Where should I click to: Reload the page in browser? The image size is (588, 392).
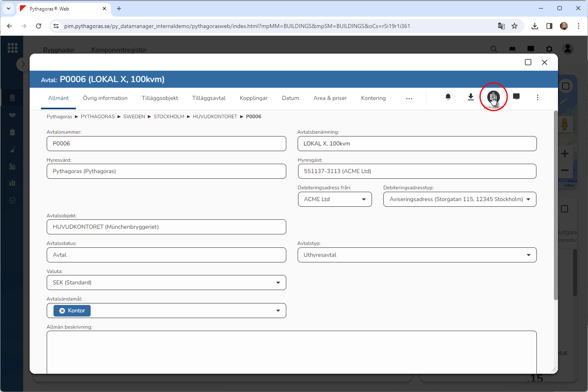tap(39, 26)
